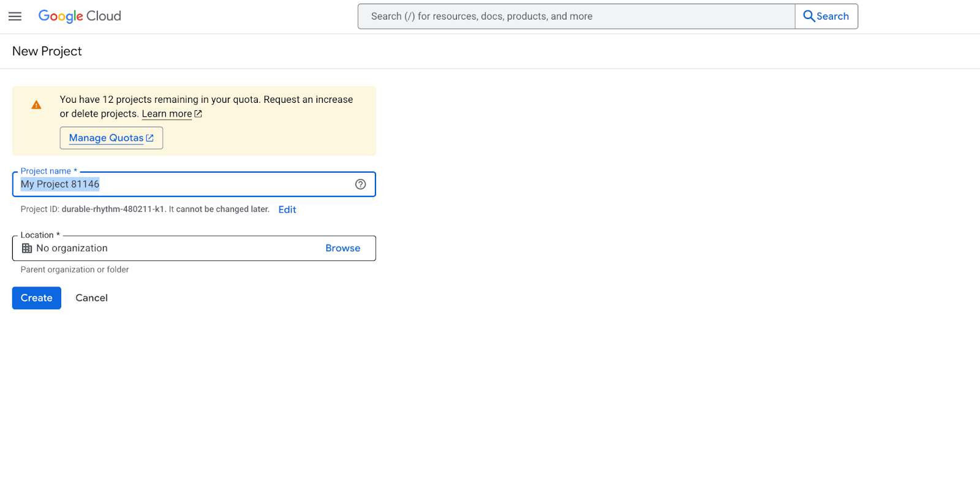Open the main navigation hamburger menu

coord(15,17)
